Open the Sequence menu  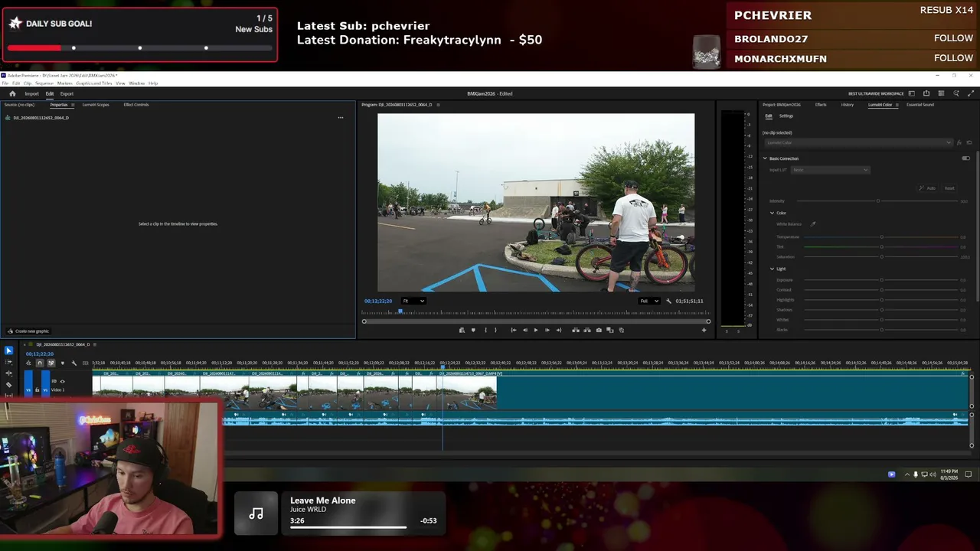tap(44, 83)
